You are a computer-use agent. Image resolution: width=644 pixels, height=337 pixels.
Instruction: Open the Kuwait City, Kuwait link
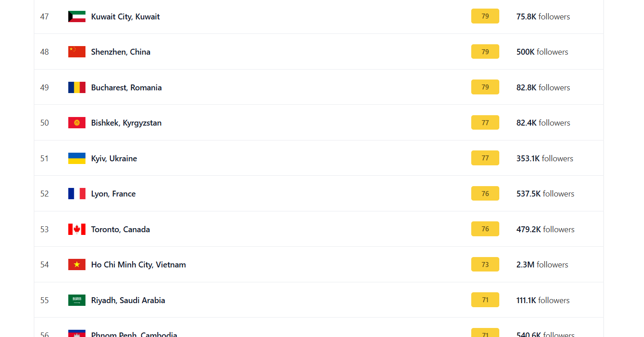click(125, 17)
